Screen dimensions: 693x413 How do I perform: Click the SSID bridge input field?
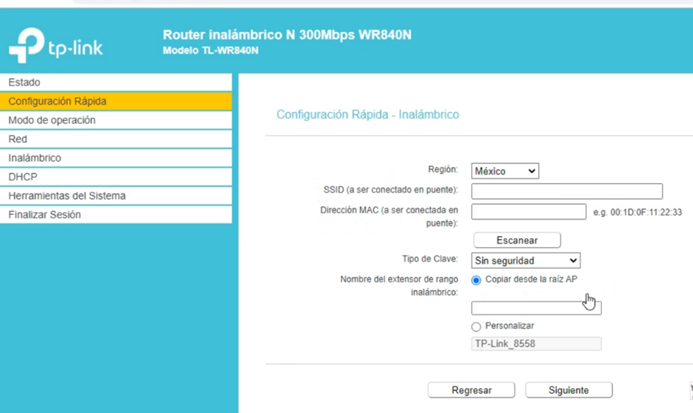(x=567, y=191)
